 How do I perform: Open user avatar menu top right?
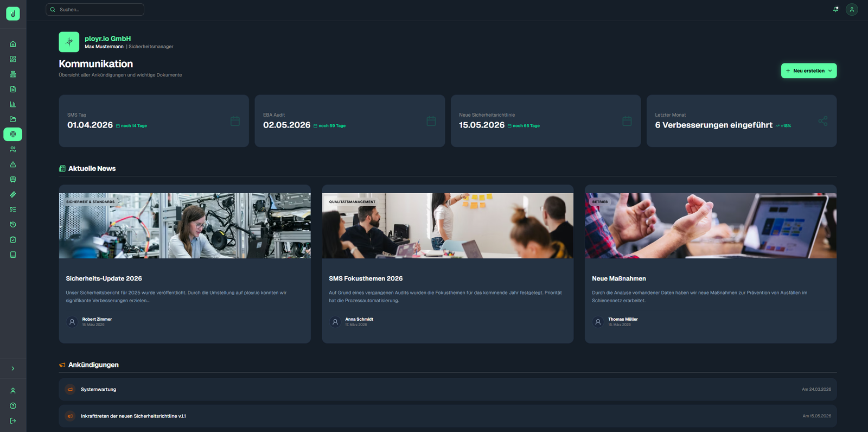pyautogui.click(x=852, y=9)
